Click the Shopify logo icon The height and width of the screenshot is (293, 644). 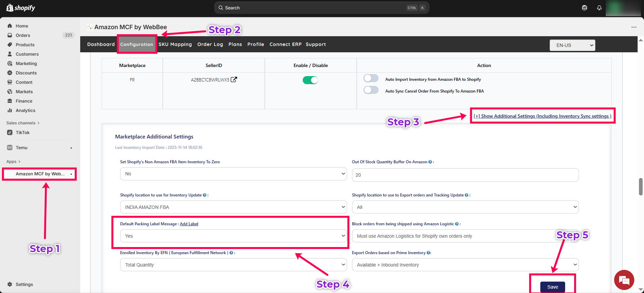[x=10, y=8]
